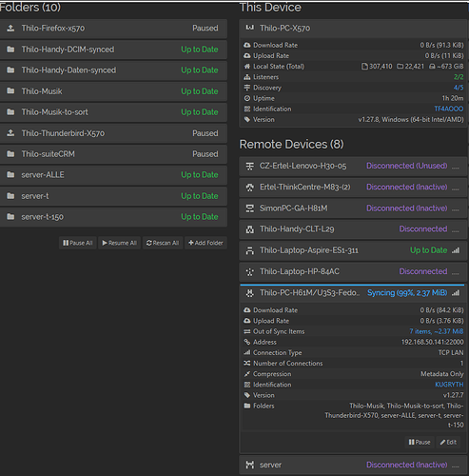Click Rescan All button
This screenshot has height=476, width=469.
(163, 243)
